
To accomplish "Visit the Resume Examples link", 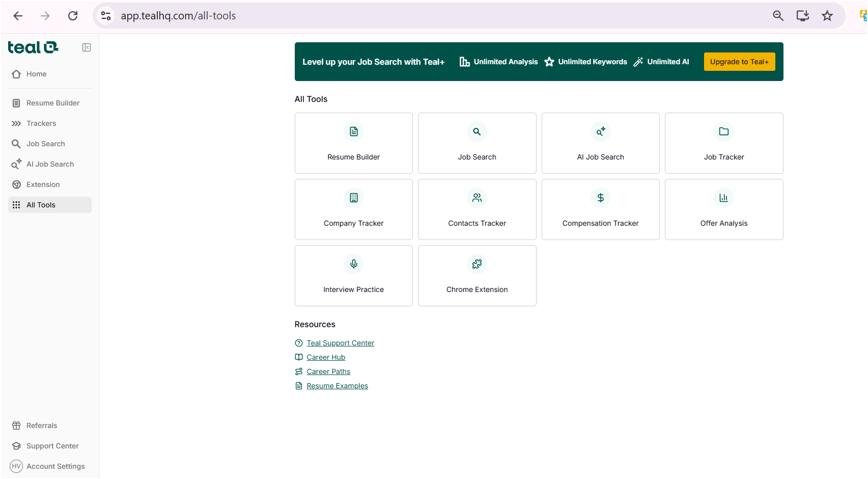I will pos(337,386).
